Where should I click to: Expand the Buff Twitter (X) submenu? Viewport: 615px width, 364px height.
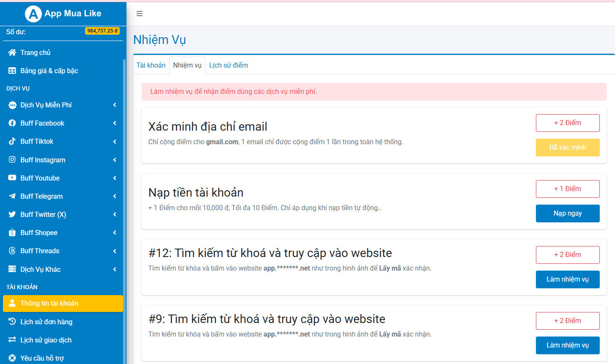point(114,214)
